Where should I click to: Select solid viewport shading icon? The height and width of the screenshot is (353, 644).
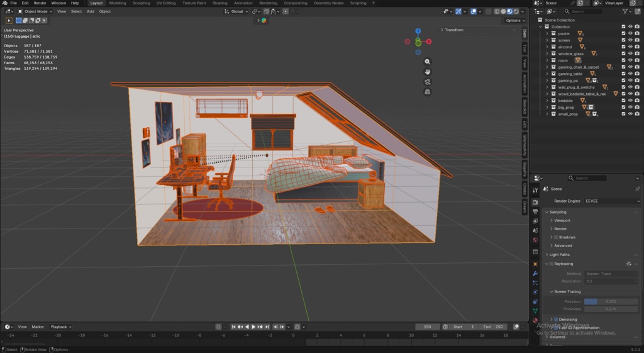pyautogui.click(x=503, y=11)
